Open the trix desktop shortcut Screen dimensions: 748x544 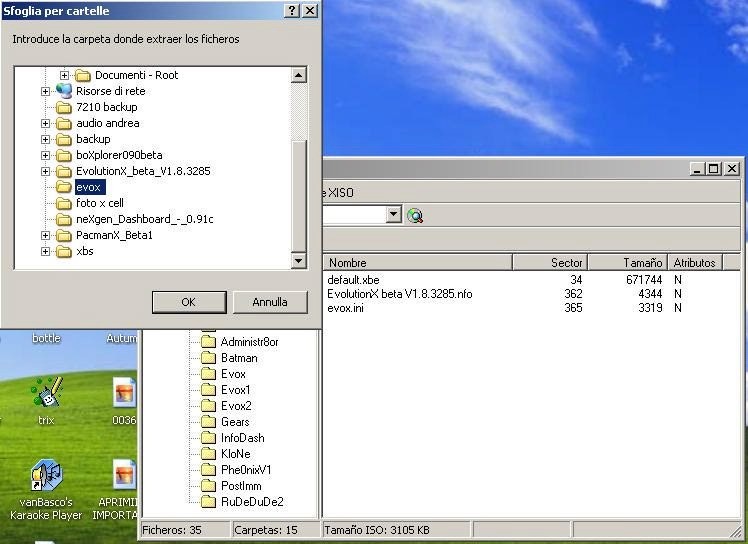pos(46,393)
